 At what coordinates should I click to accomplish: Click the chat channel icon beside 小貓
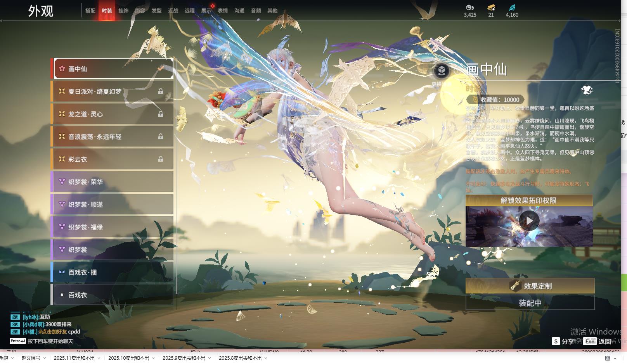coord(15,332)
